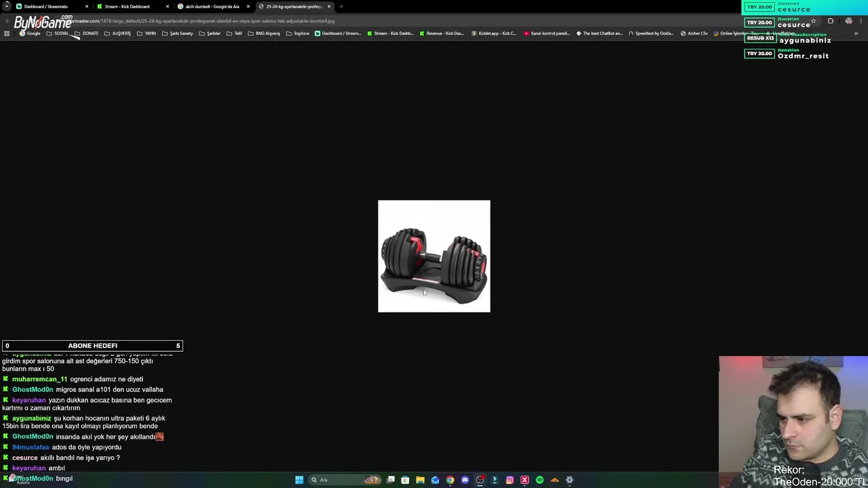Open the İngilizce bookmark folder
868x488 pixels.
tap(298, 33)
